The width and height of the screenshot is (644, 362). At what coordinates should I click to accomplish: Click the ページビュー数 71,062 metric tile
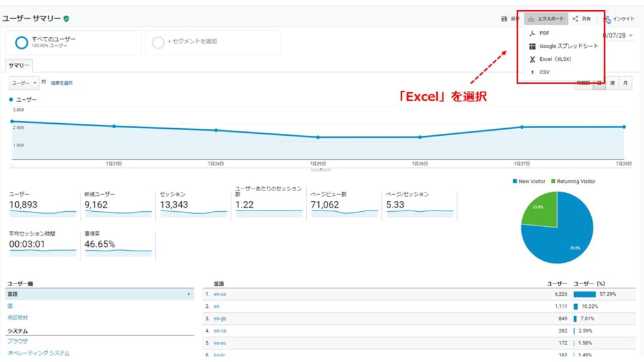pyautogui.click(x=344, y=204)
